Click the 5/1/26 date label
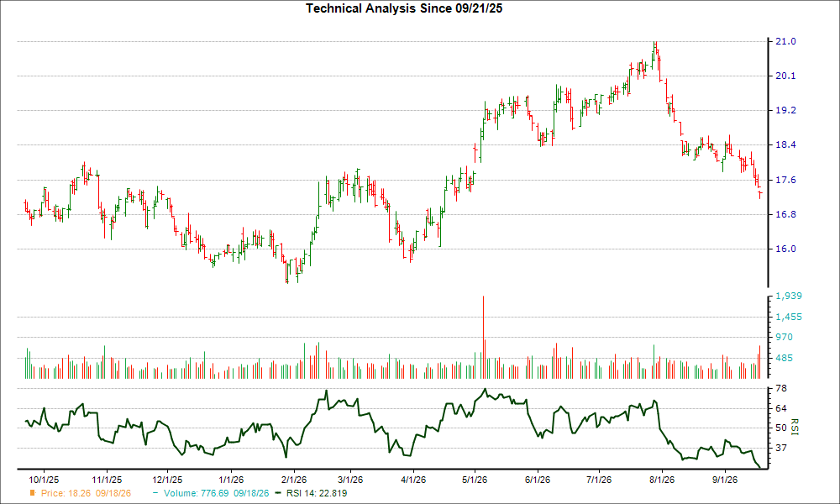Viewport: 840px width, 504px height. (474, 480)
